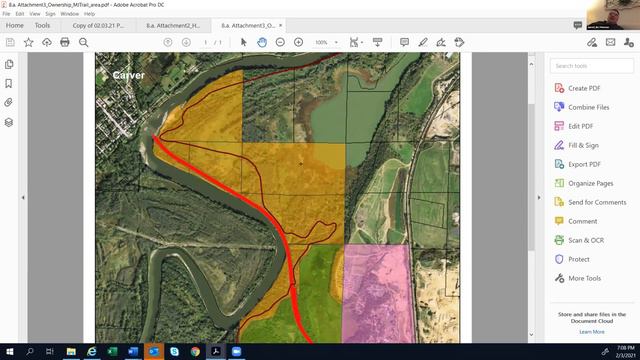Open the Organize Pages tool

584,183
